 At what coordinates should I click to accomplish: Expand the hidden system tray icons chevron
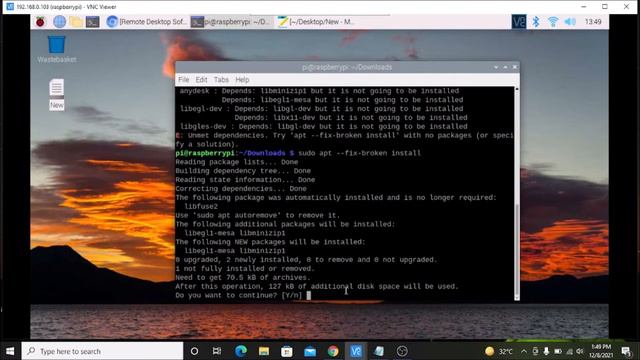(524, 351)
